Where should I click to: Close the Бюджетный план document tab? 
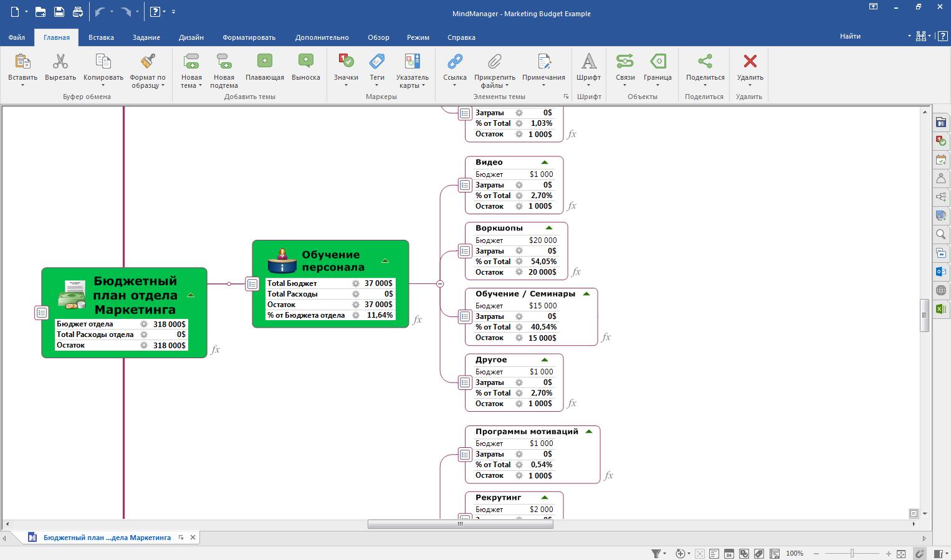(193, 538)
